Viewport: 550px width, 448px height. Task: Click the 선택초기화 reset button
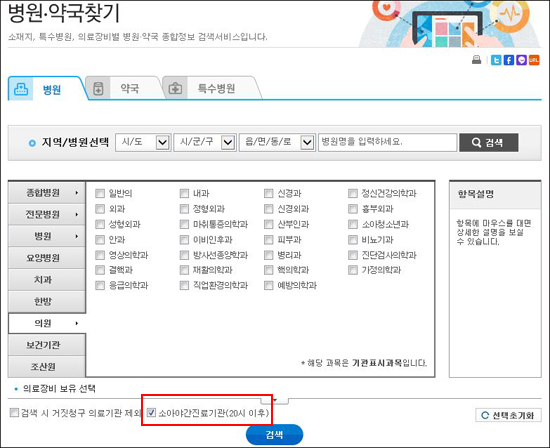click(x=508, y=415)
